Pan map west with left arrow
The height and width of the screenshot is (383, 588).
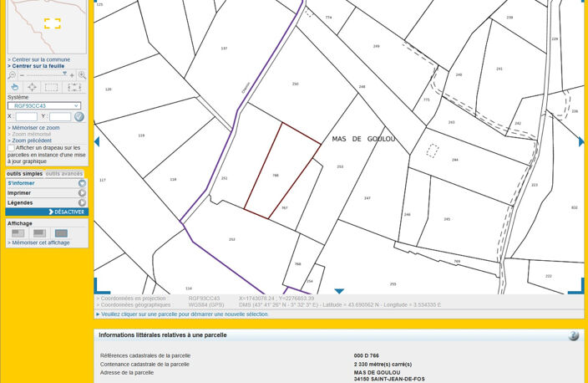(97, 141)
